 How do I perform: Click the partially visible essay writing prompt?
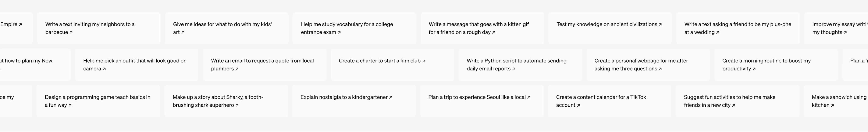click(x=836, y=28)
